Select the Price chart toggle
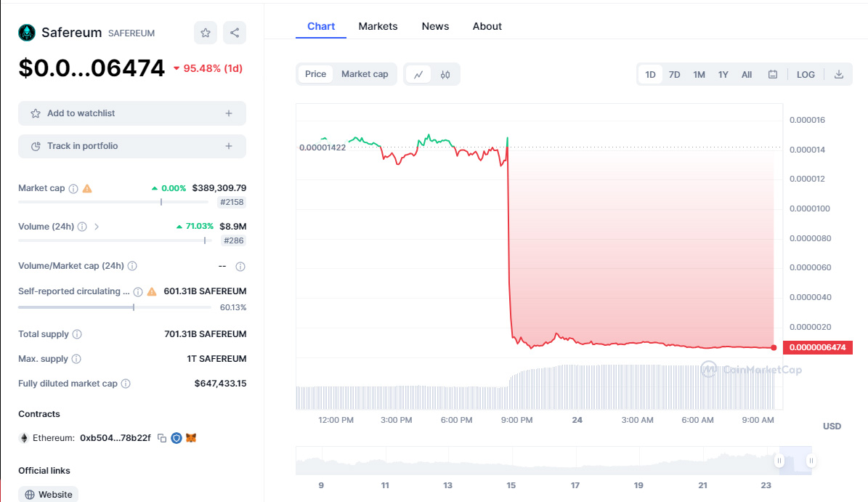Viewport: 868px width, 502px height. click(x=315, y=74)
